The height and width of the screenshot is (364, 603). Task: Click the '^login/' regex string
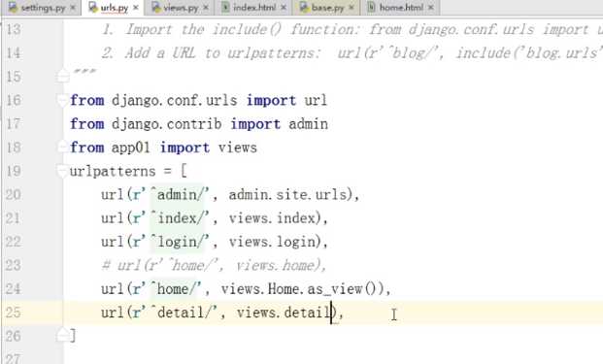177,242
